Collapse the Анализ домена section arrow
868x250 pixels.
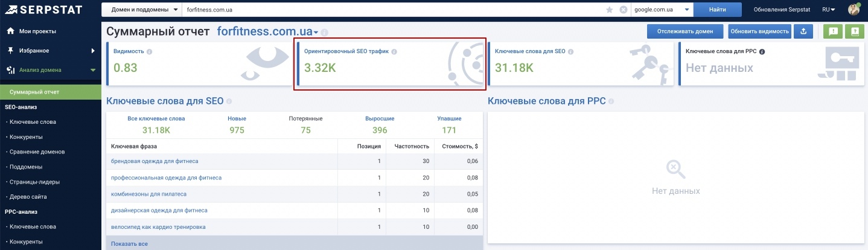[93, 70]
